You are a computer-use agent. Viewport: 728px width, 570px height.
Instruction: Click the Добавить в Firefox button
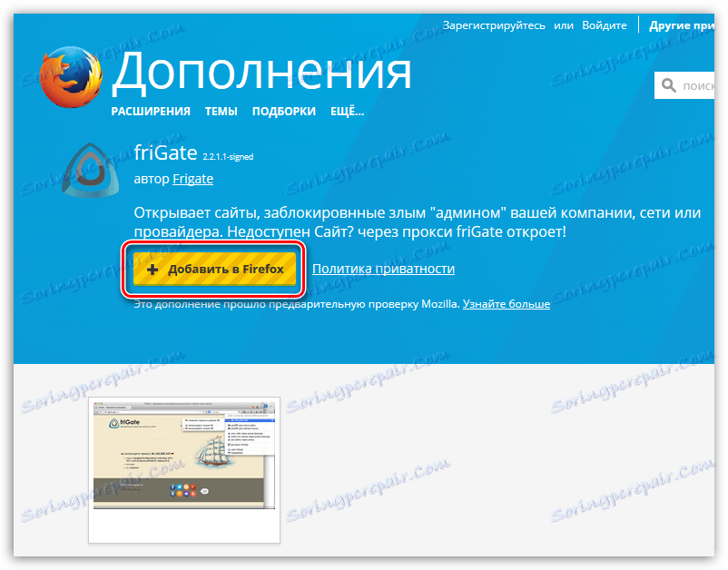point(214,269)
